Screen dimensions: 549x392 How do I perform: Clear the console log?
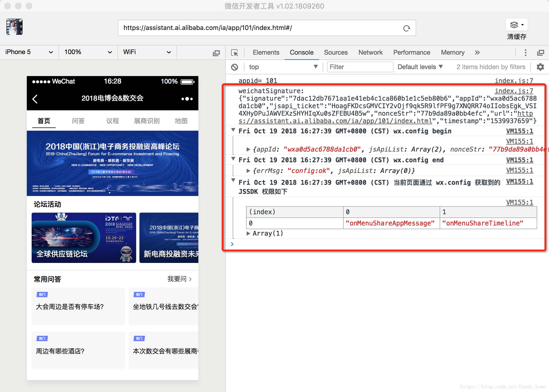(x=235, y=67)
